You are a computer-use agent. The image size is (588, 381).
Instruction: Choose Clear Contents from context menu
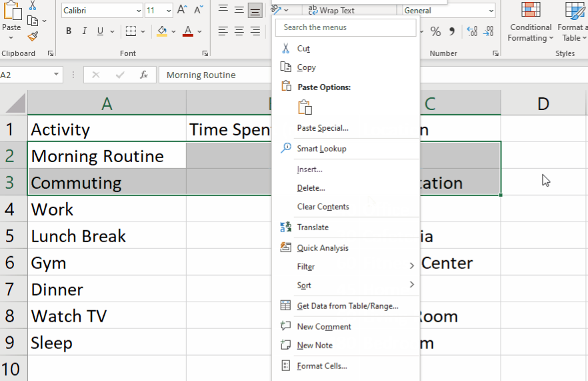[345, 207]
